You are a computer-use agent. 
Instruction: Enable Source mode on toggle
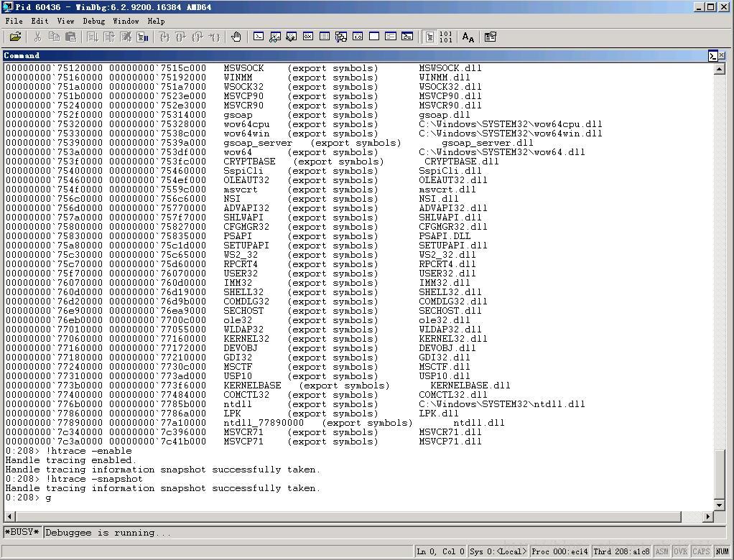[x=429, y=37]
